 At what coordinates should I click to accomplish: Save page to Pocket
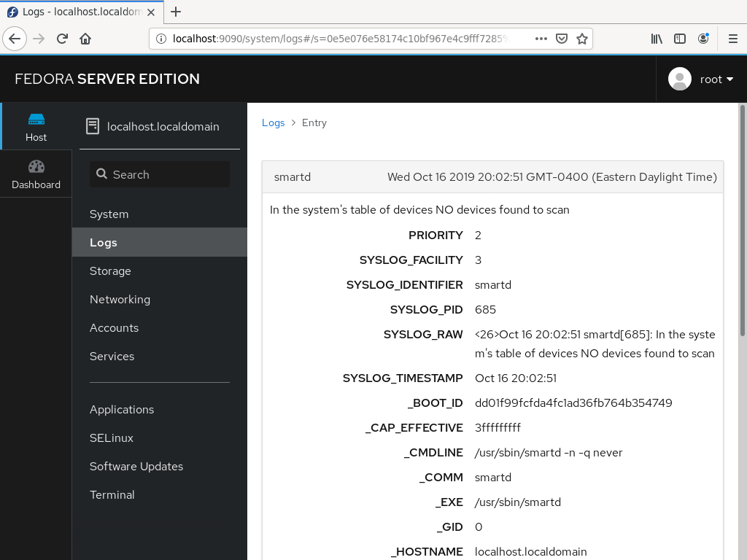click(x=562, y=39)
